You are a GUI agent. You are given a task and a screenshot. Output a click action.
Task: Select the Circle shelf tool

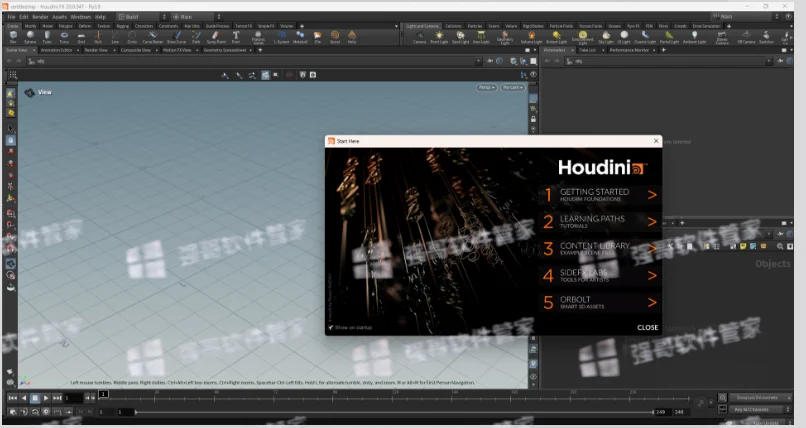(x=132, y=37)
